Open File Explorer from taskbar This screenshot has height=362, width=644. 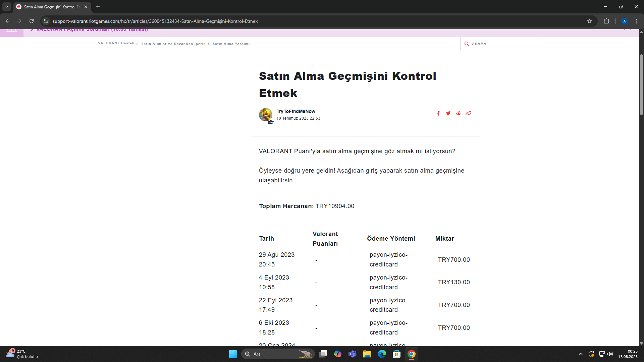[x=367, y=354]
